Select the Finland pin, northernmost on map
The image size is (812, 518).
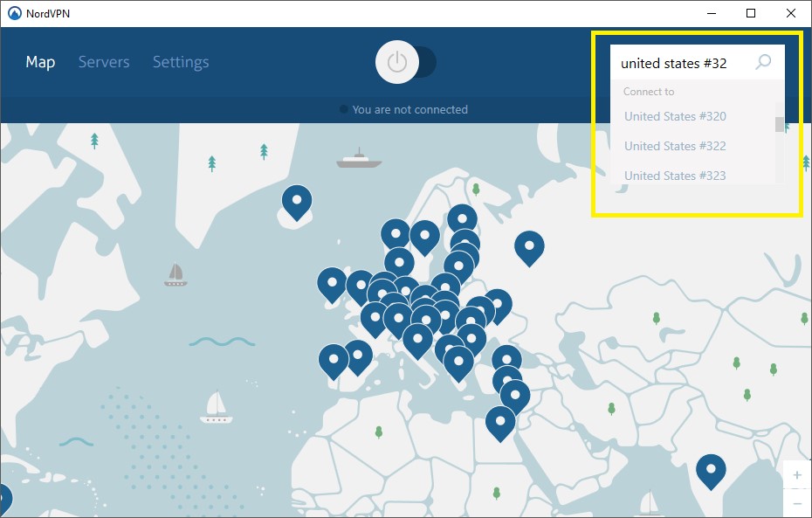coord(463,218)
